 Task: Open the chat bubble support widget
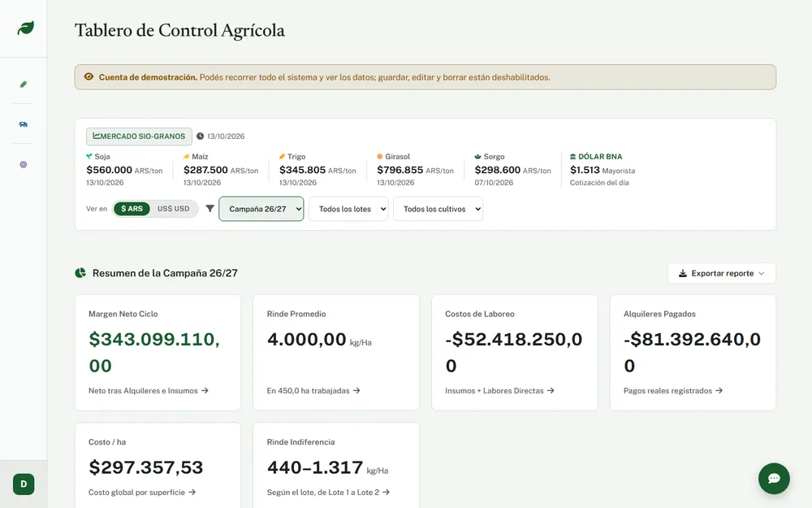coord(774,479)
